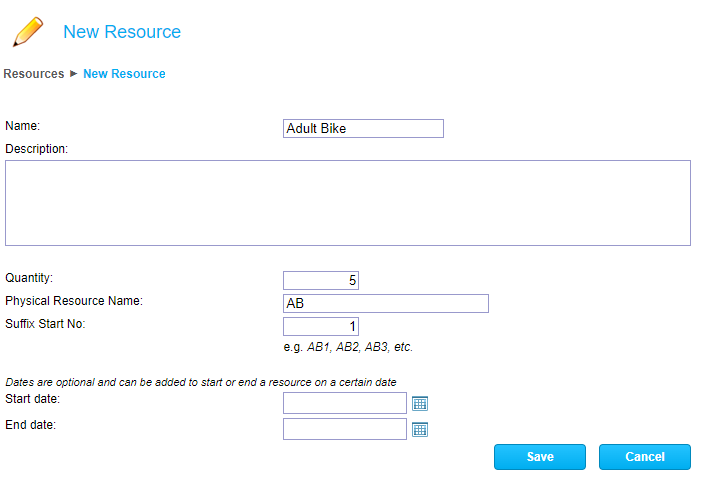Screen dimensions: 716x501
Task: Click the AB1, AB2, AB3 example hint
Action: pyautogui.click(x=348, y=347)
